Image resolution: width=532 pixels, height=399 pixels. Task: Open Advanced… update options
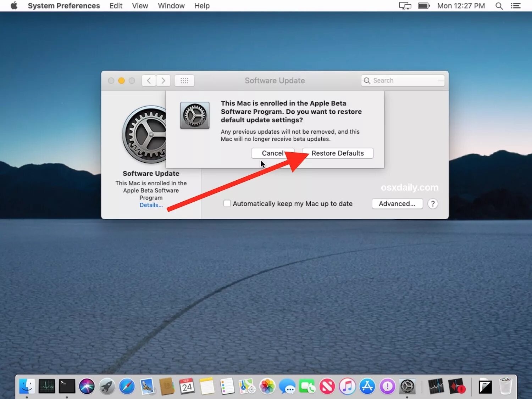tap(397, 204)
